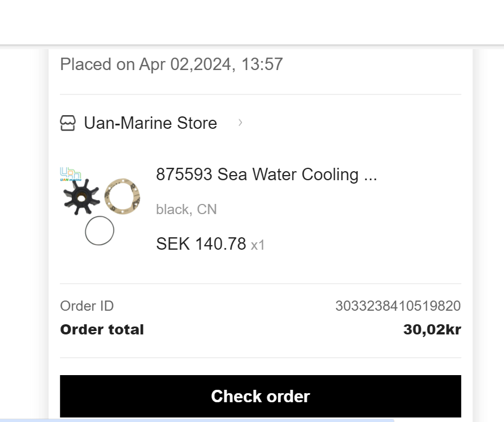Click the store icon beside Uan-Marine Store
The width and height of the screenshot is (504, 422).
pyautogui.click(x=68, y=123)
